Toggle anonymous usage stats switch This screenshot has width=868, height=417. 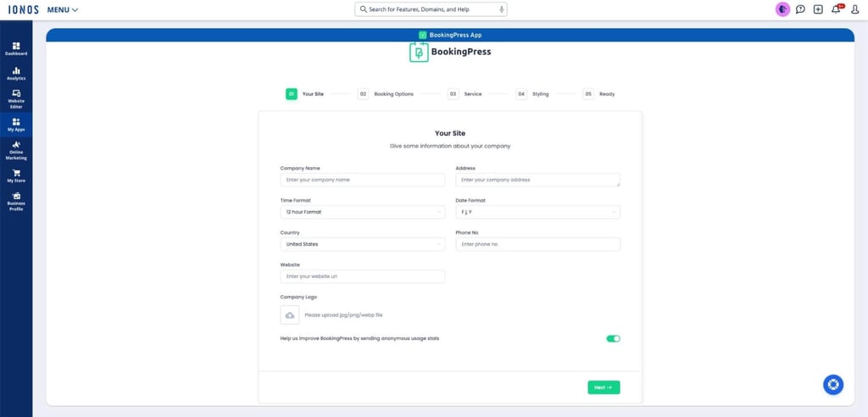click(x=613, y=338)
